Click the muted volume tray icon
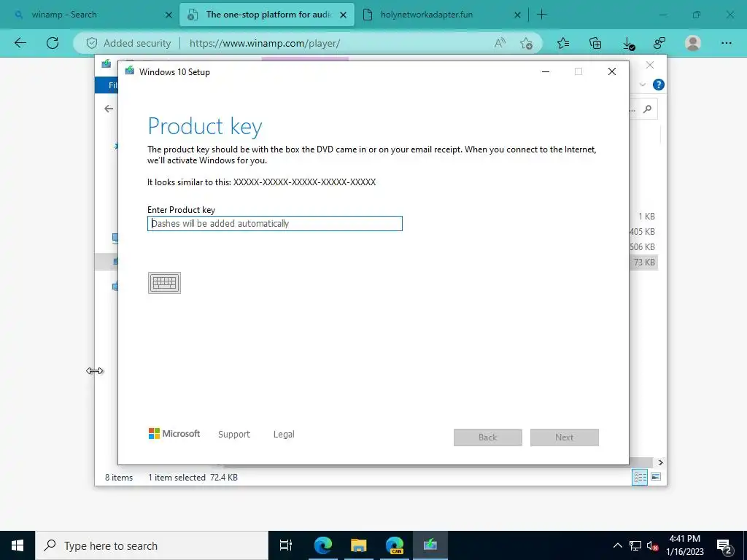 (653, 545)
